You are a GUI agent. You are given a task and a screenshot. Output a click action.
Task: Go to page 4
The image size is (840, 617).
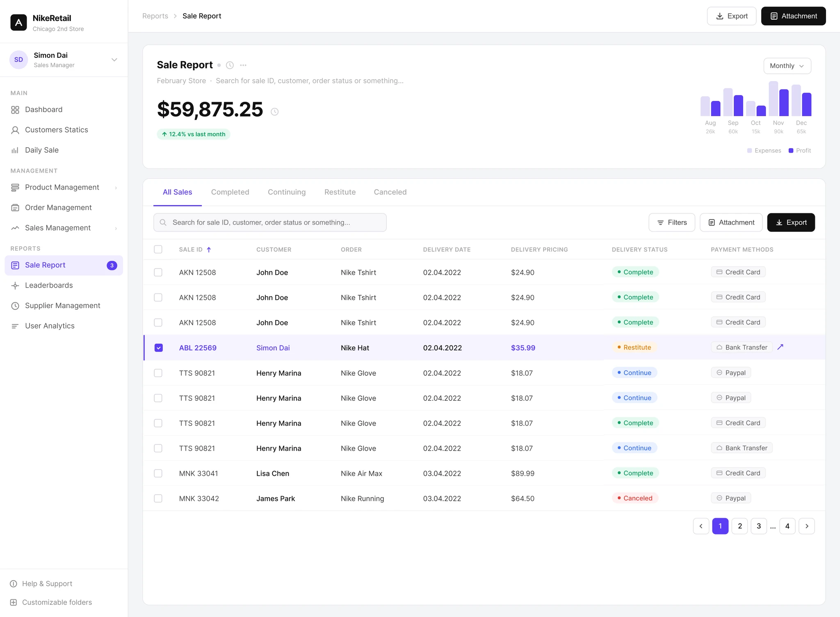pos(787,526)
